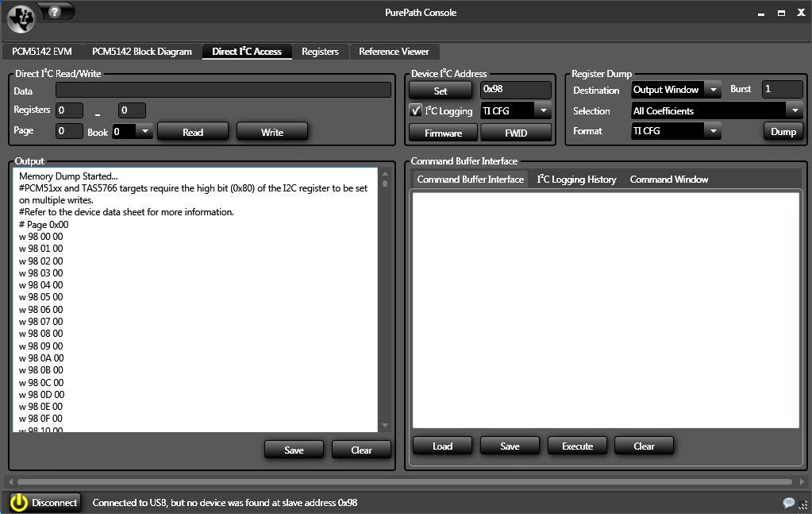Open the help question mark icon
Screen dimensions: 812x514
pyautogui.click(x=56, y=11)
